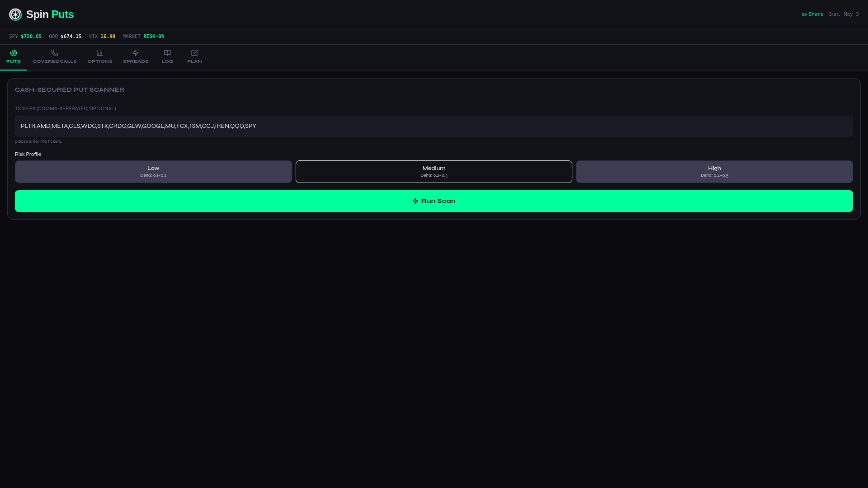The width and height of the screenshot is (868, 488).
Task: Select the Medium risk profile
Action: pos(434,172)
